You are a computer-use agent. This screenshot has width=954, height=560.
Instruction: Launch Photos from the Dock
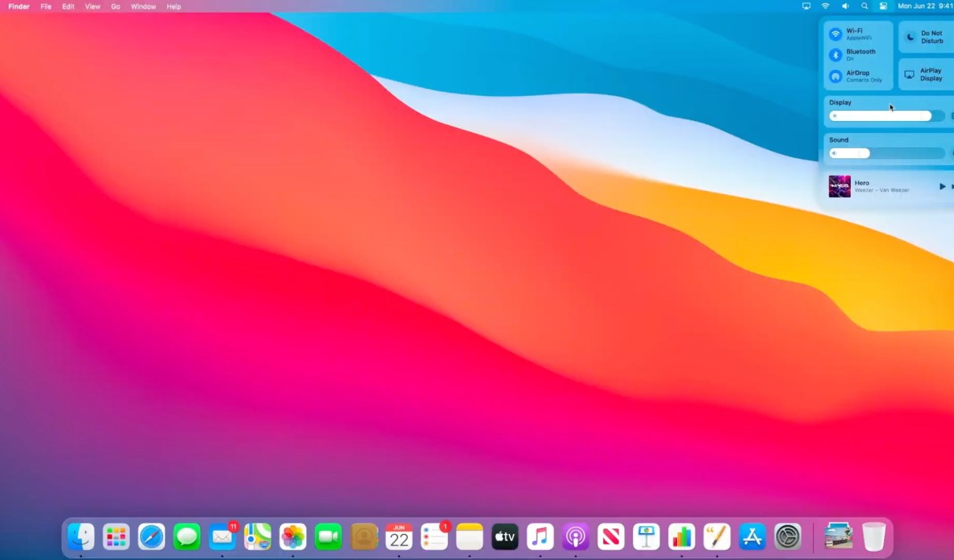coord(293,537)
